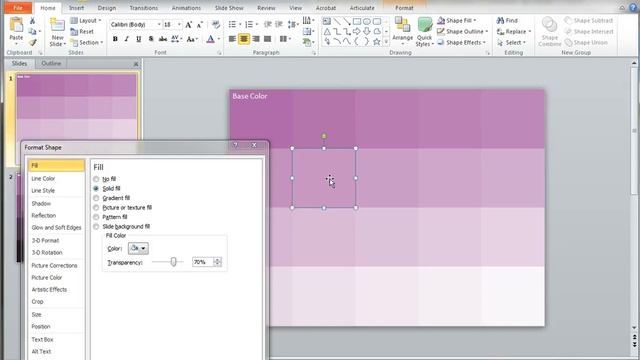Open the fill Color dropdown

[138, 248]
